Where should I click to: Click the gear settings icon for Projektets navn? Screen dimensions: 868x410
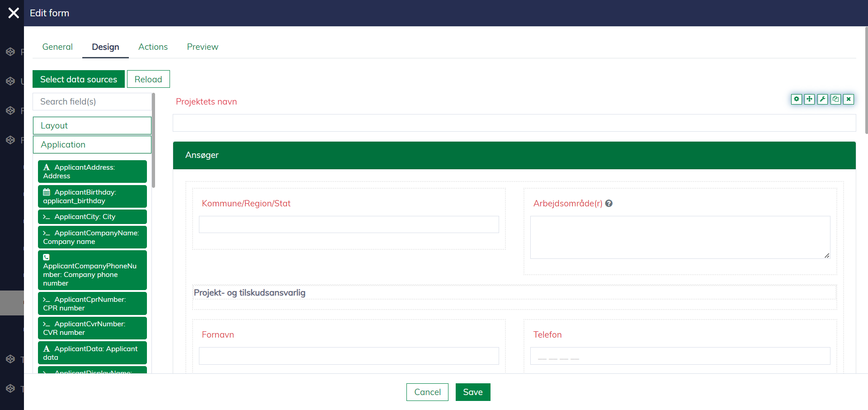click(x=796, y=99)
